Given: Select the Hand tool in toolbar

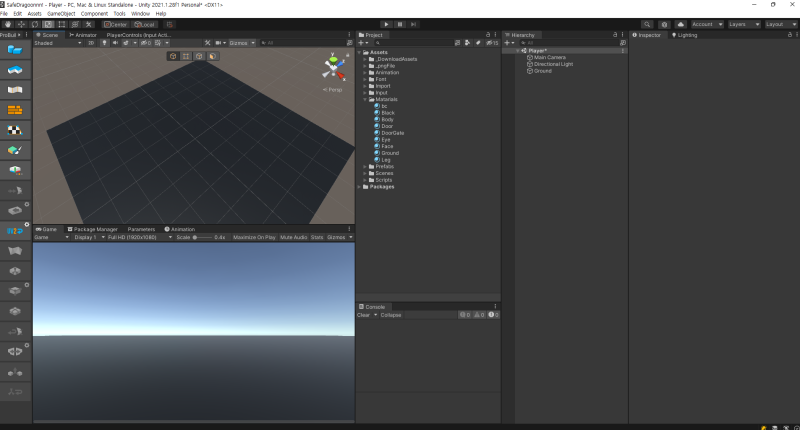Looking at the screenshot, I should [8, 24].
